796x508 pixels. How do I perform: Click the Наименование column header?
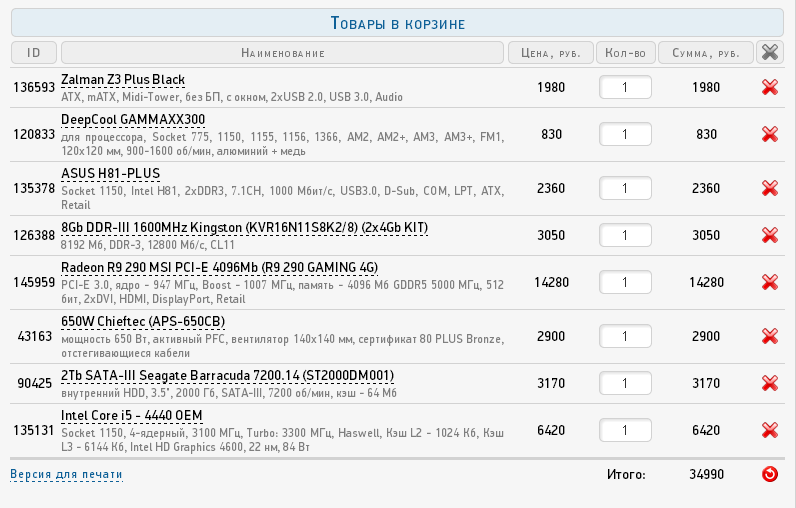[x=282, y=52]
